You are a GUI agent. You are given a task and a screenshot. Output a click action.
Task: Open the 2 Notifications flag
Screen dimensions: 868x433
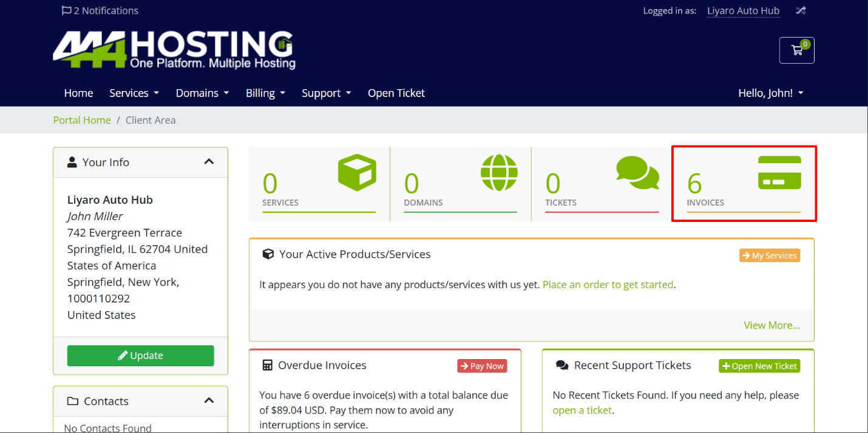pyautogui.click(x=100, y=10)
